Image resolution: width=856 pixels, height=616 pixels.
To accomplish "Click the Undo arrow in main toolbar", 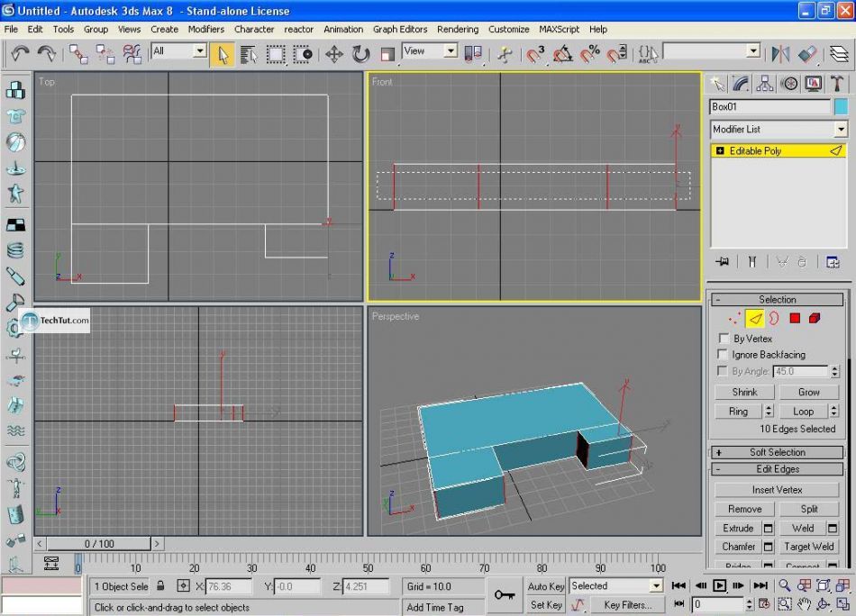I will click(x=20, y=53).
